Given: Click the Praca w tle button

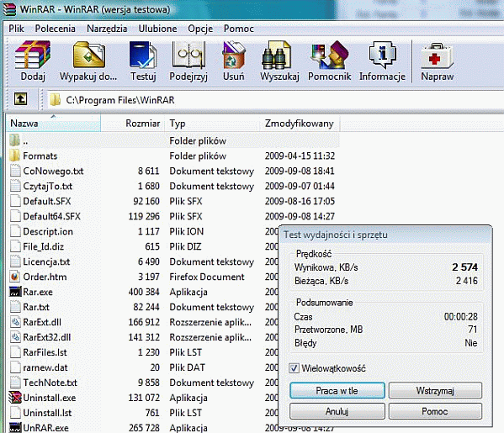Looking at the screenshot, I should [x=337, y=391].
